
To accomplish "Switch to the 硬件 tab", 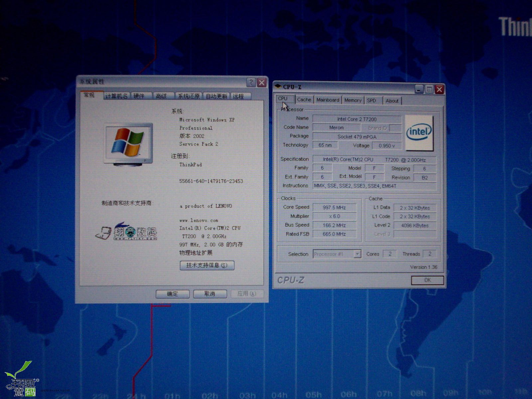I will pos(141,96).
